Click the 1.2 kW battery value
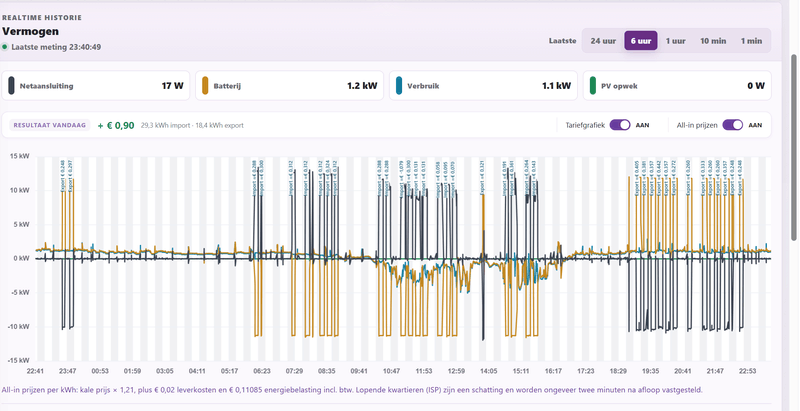800x411 pixels. (362, 86)
